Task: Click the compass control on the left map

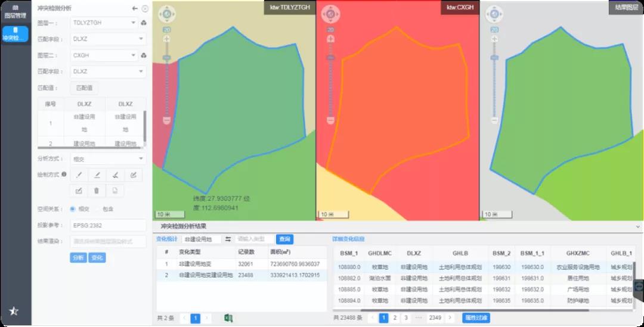Action: coord(166,14)
